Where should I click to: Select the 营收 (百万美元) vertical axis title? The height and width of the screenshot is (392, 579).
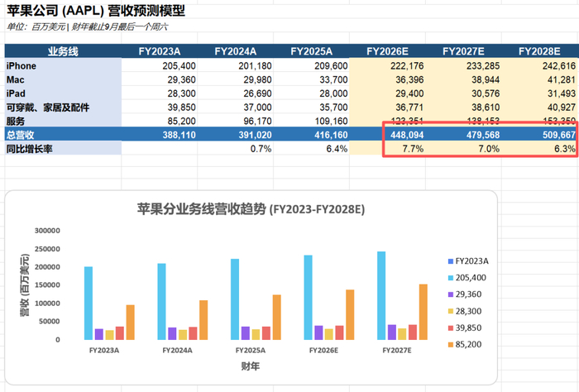(24, 285)
